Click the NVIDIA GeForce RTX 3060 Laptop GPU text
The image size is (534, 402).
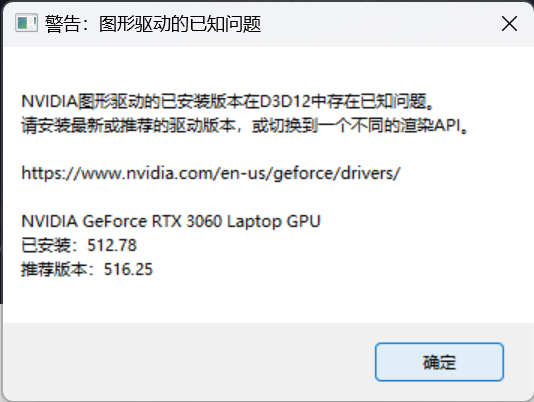[171, 221]
